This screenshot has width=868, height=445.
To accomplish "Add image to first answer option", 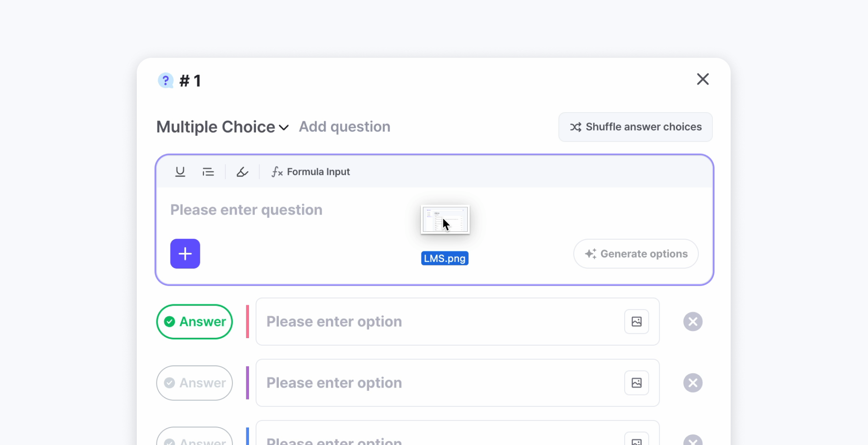I will (x=637, y=321).
